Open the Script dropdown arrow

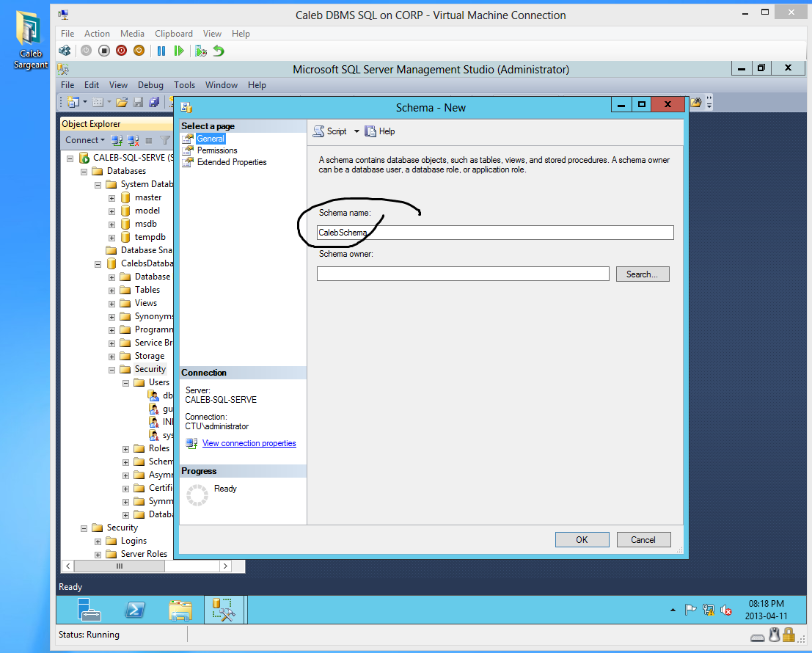356,131
